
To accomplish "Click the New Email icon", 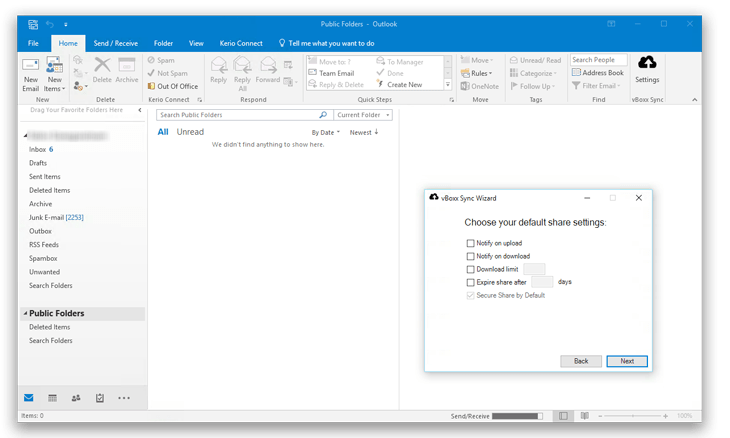I will [x=30, y=68].
